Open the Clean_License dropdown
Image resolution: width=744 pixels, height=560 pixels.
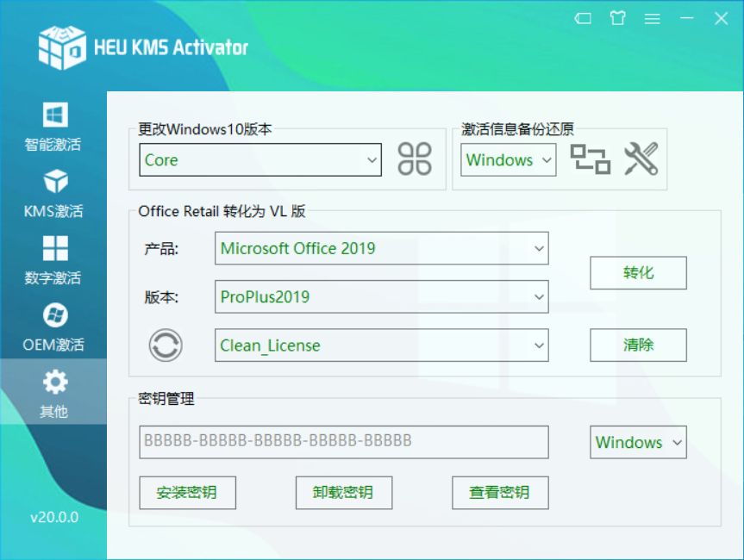click(381, 345)
